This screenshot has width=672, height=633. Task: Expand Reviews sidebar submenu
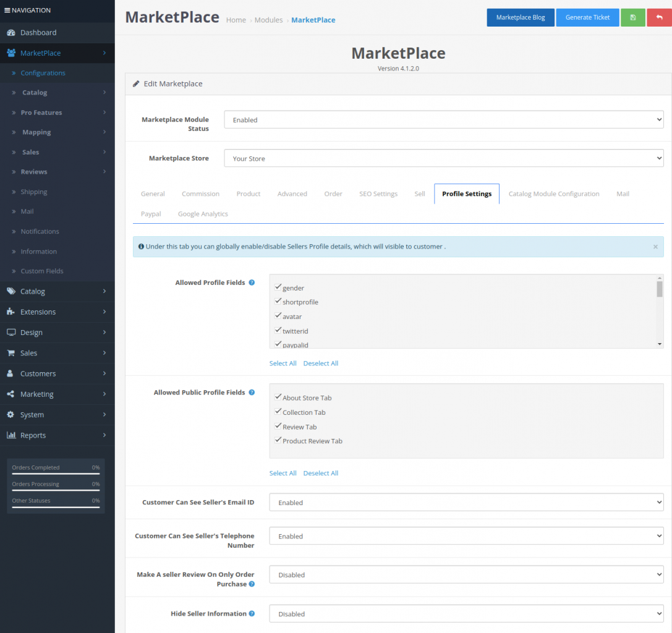(x=57, y=171)
